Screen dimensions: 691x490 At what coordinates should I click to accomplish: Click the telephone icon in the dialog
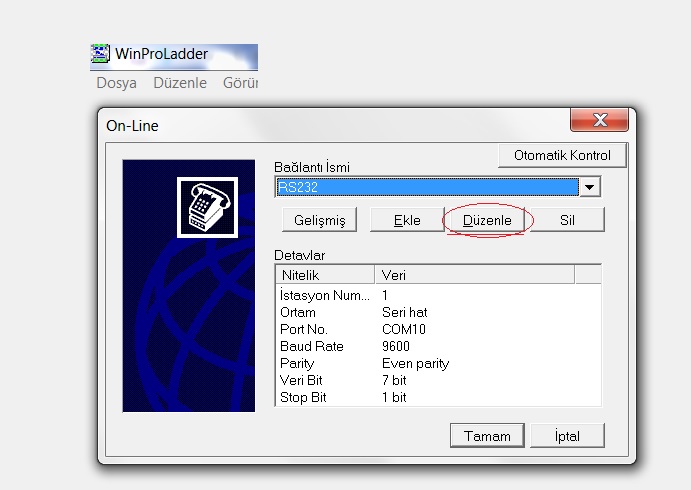(207, 207)
